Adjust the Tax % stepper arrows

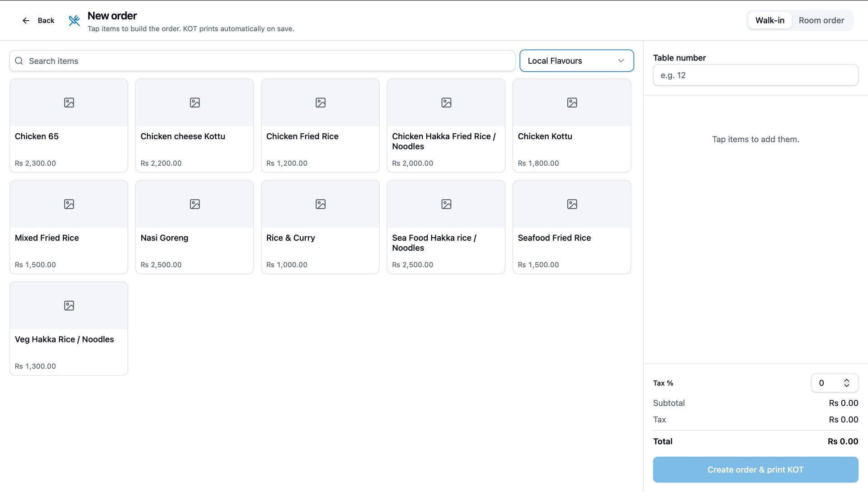pos(846,383)
